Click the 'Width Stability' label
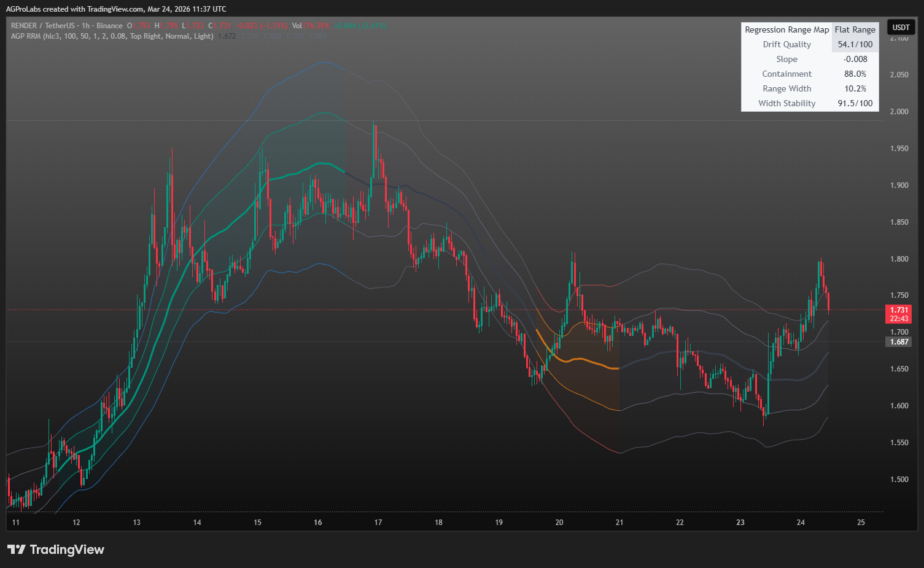 coord(786,103)
